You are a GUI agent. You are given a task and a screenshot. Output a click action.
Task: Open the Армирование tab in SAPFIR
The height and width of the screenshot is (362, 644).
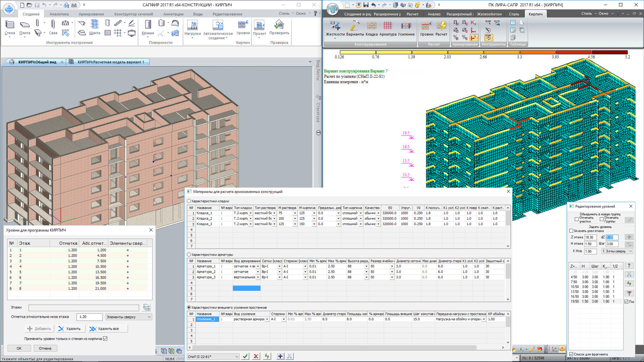pyautogui.click(x=91, y=14)
